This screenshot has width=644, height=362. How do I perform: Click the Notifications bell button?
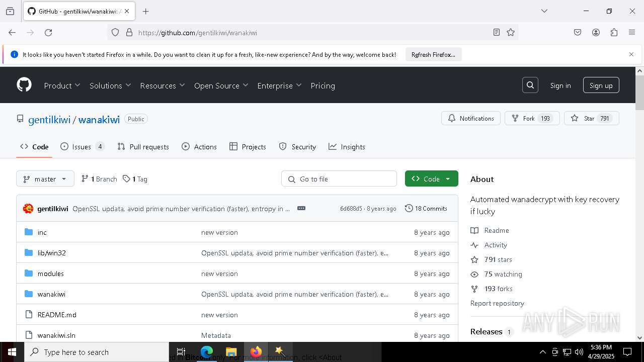pyautogui.click(x=471, y=118)
